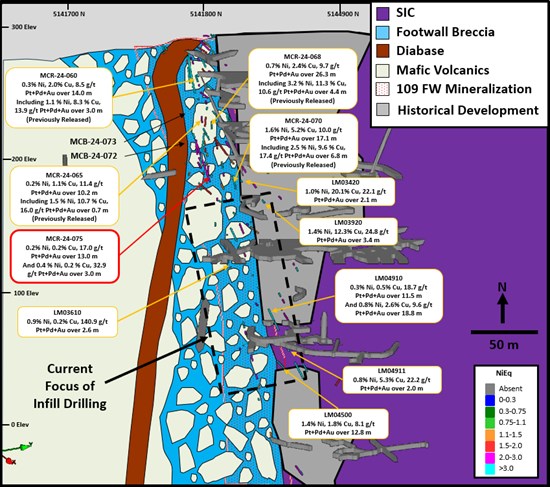This screenshot has height=487, width=550.
Task: Click the XY axis orientation gizmo
Action: pos(16,453)
